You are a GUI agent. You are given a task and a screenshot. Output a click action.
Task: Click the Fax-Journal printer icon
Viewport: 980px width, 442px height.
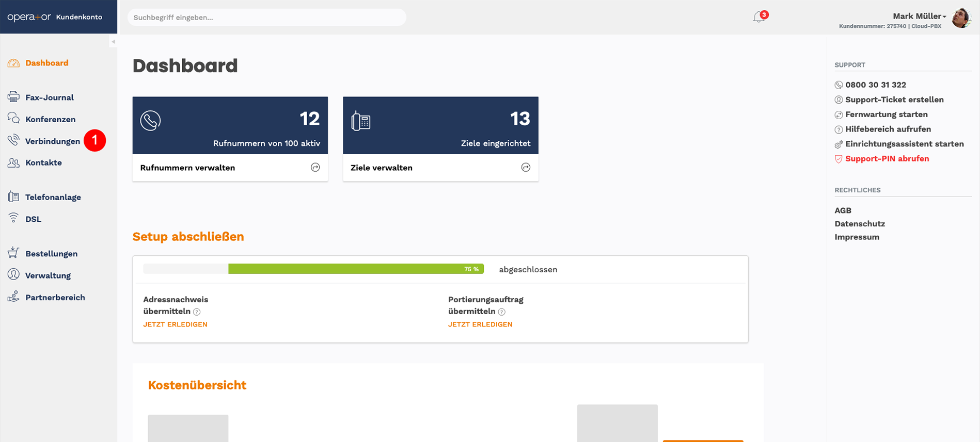coord(13,97)
